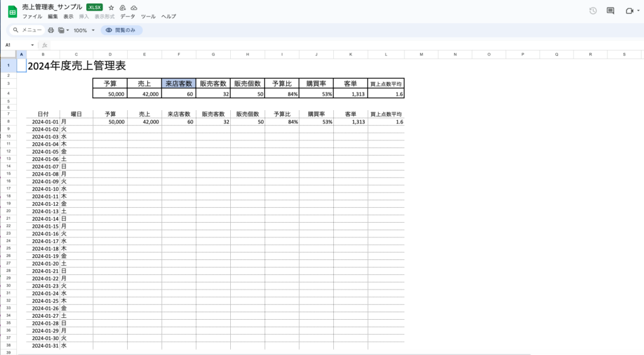Check the cloud save status icon
This screenshot has width=644, height=355.
(134, 8)
